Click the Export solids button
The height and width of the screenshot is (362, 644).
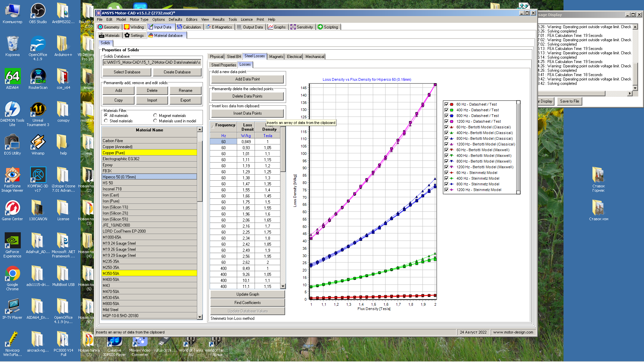coord(185,100)
